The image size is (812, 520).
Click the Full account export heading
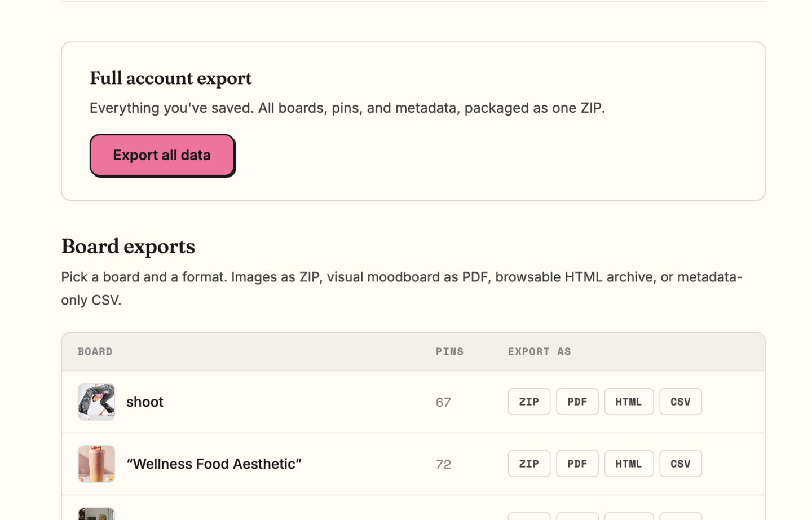point(171,78)
